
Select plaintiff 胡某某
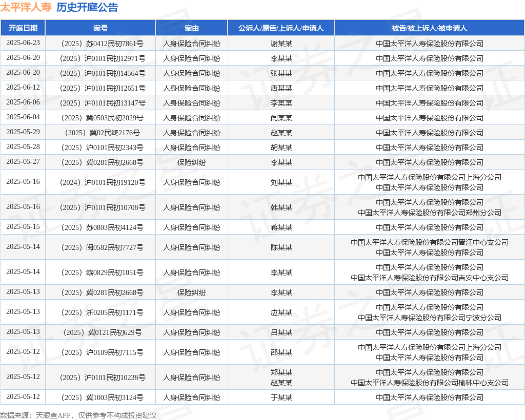click(x=281, y=148)
